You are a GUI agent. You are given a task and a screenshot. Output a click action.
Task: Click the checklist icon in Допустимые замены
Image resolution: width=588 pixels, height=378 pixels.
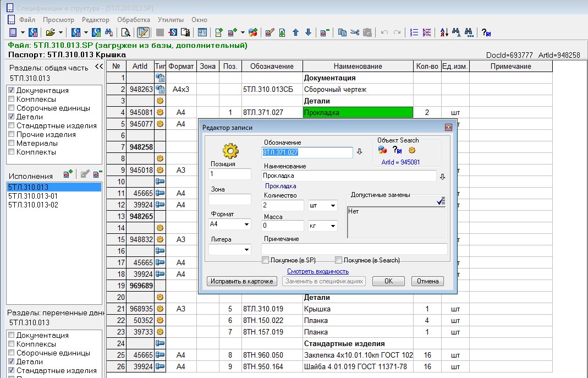pos(441,201)
